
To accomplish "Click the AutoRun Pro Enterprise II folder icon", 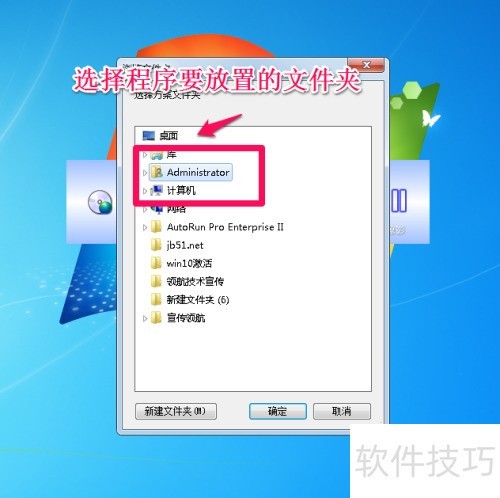I will tap(156, 227).
